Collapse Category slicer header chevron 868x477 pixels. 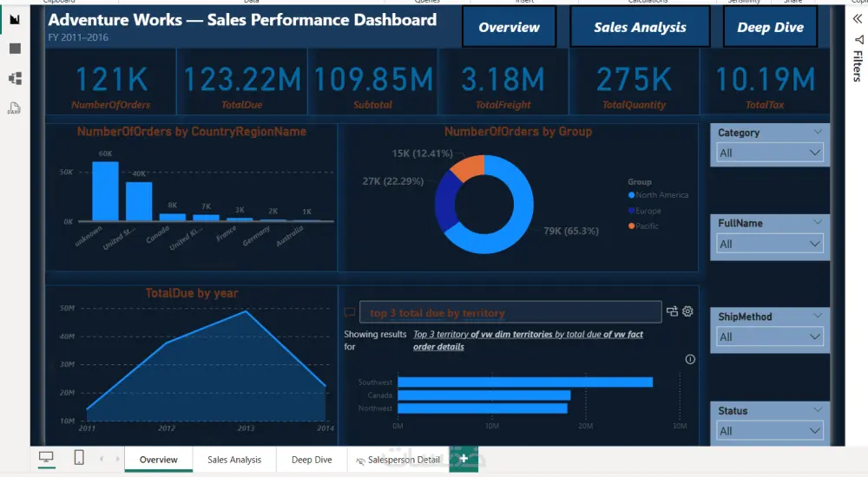coord(818,132)
